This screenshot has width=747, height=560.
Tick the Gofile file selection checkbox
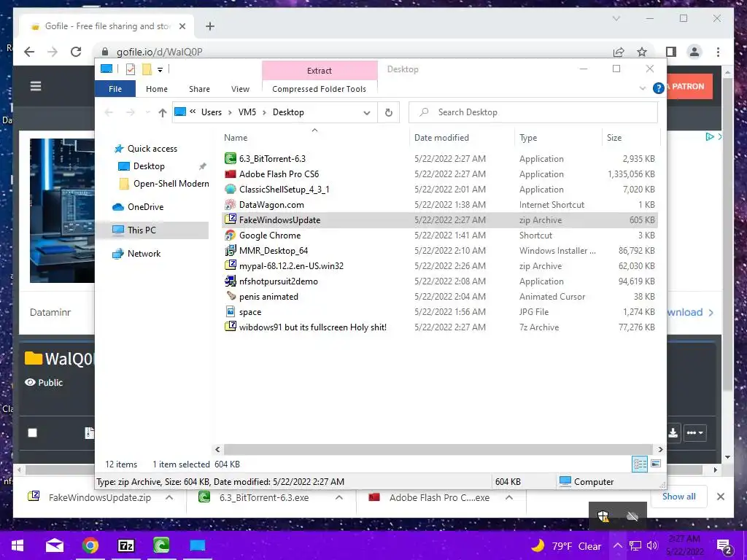32,433
